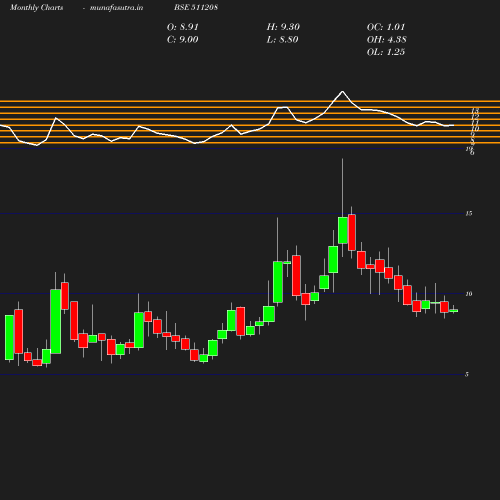The width and height of the screenshot is (500, 500).
Task: Click the 'BSE 511208' symbol label
Action: click(196, 7)
